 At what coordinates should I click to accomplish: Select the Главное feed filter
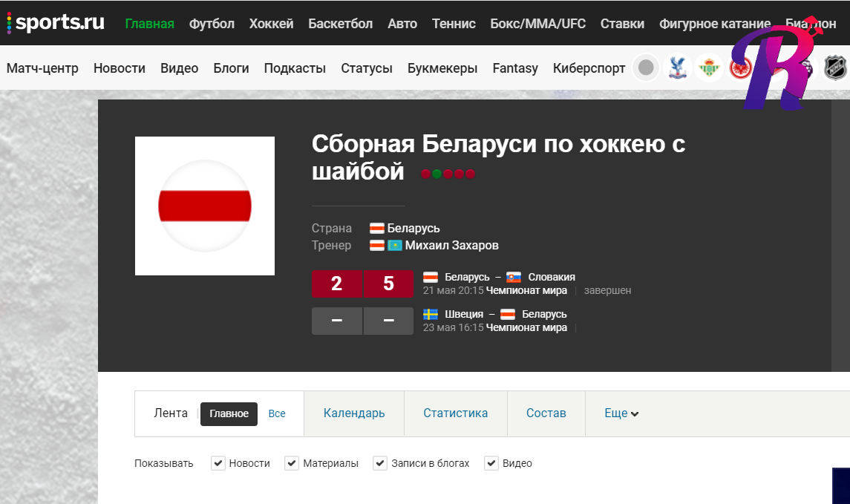(x=229, y=414)
